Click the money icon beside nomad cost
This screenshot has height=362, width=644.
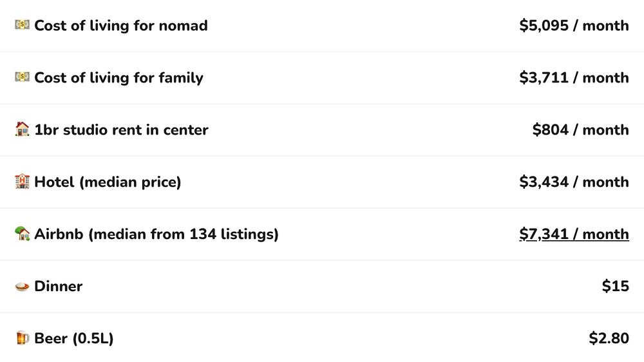click(x=22, y=26)
